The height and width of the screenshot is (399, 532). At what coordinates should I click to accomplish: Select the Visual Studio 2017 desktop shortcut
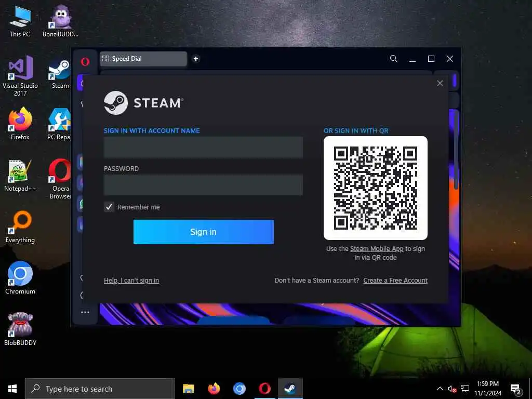tap(20, 76)
